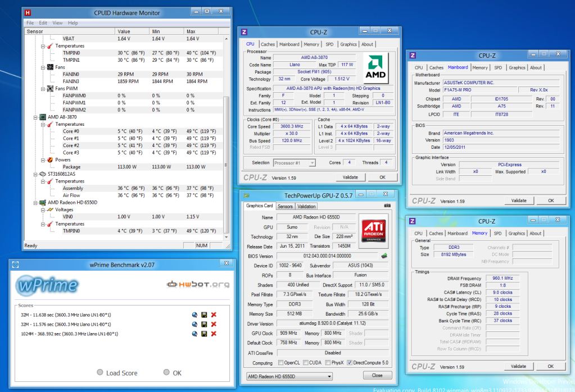Select the Core #2 temperature row
The image size is (575, 392).
124,145
